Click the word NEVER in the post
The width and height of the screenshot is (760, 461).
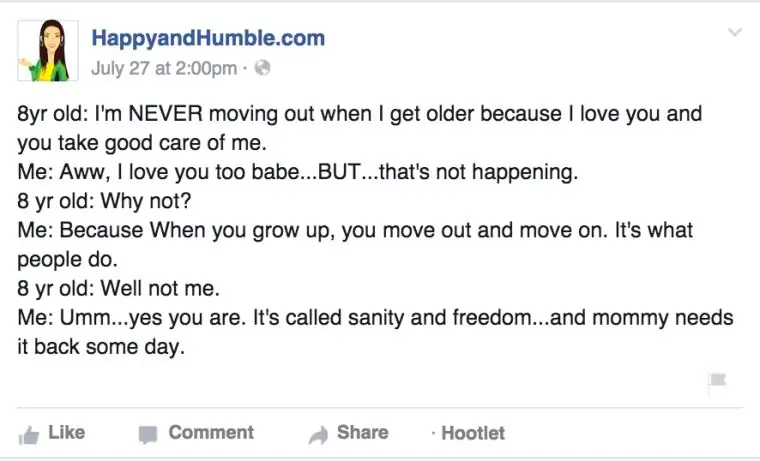click(166, 114)
